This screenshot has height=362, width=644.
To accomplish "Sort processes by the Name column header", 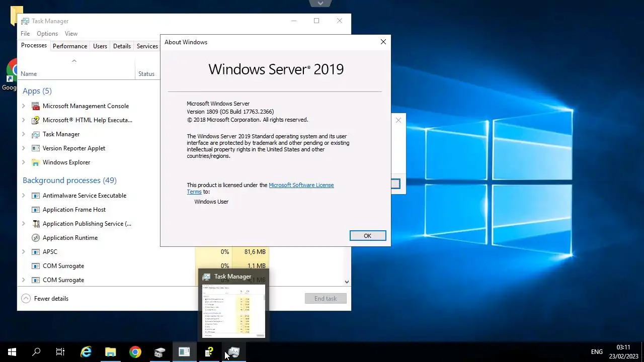I will coord(29,74).
